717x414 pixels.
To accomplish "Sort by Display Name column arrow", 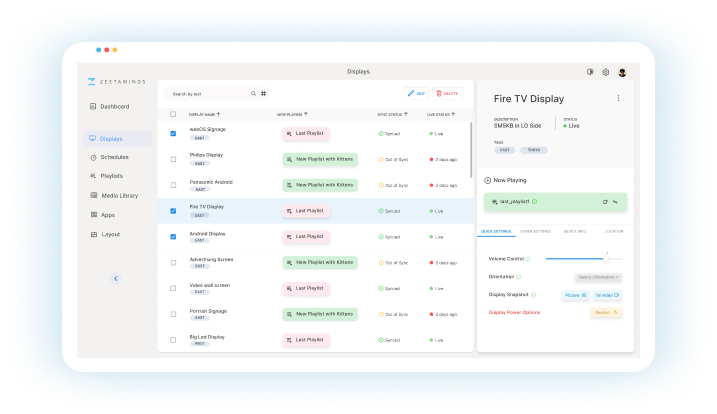I will [219, 114].
